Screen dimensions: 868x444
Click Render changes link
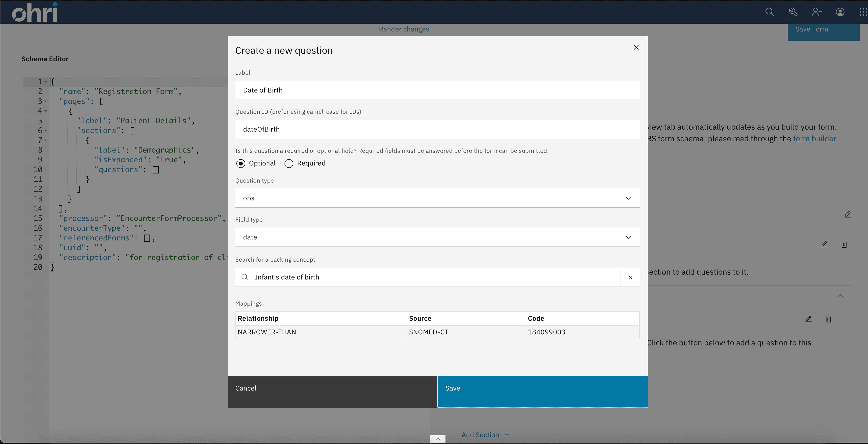point(404,29)
